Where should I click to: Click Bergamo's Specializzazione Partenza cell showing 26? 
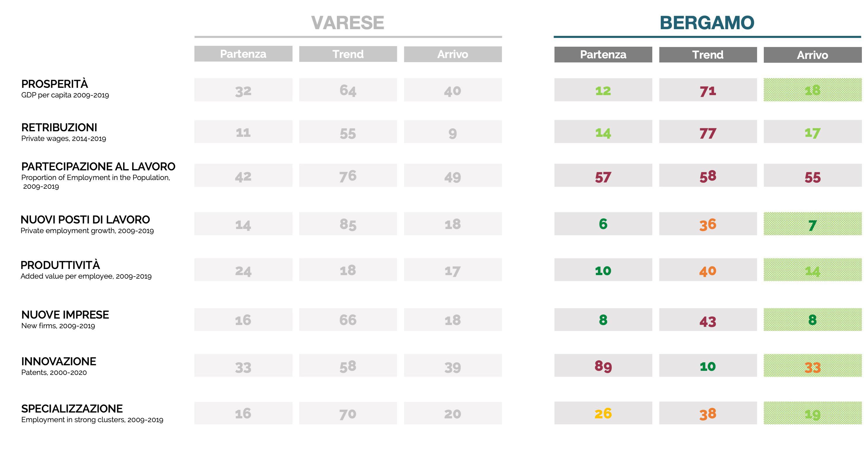[603, 413]
